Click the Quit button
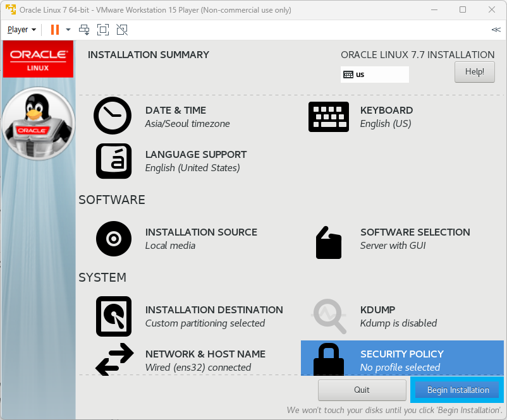 click(362, 390)
